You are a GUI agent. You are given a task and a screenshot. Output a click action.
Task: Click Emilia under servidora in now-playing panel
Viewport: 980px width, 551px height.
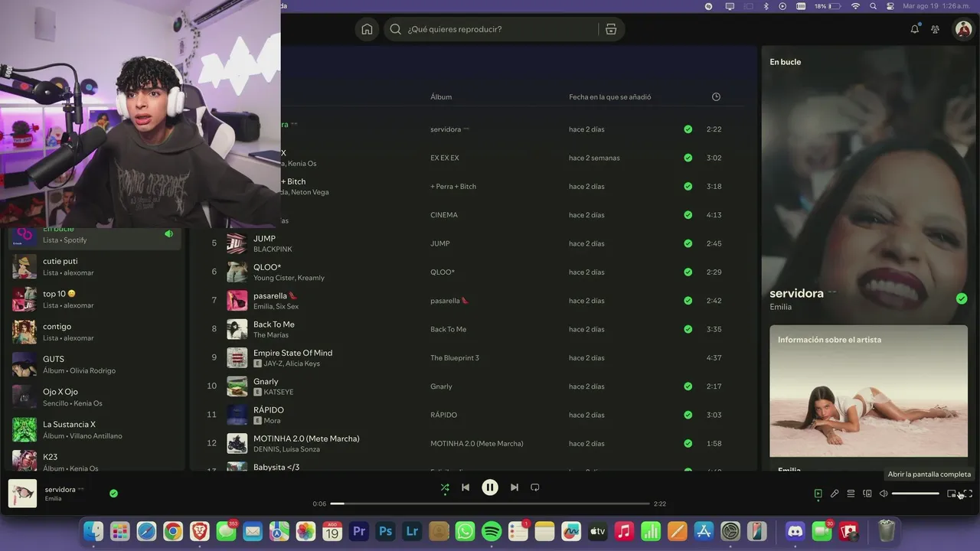coord(780,307)
